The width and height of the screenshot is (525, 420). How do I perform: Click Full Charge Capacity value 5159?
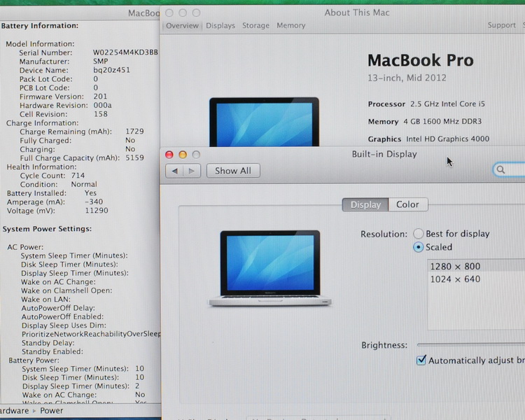pyautogui.click(x=134, y=157)
